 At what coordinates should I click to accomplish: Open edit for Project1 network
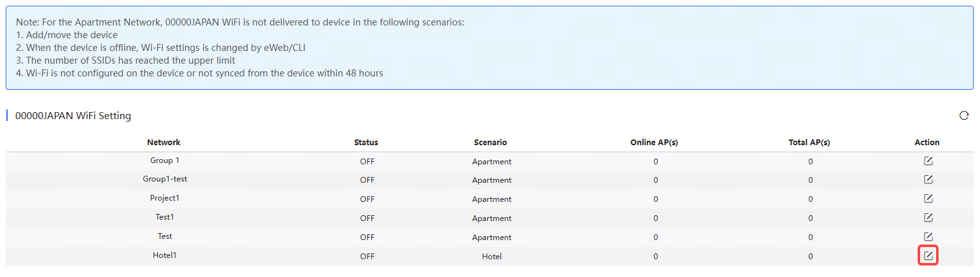(x=928, y=199)
